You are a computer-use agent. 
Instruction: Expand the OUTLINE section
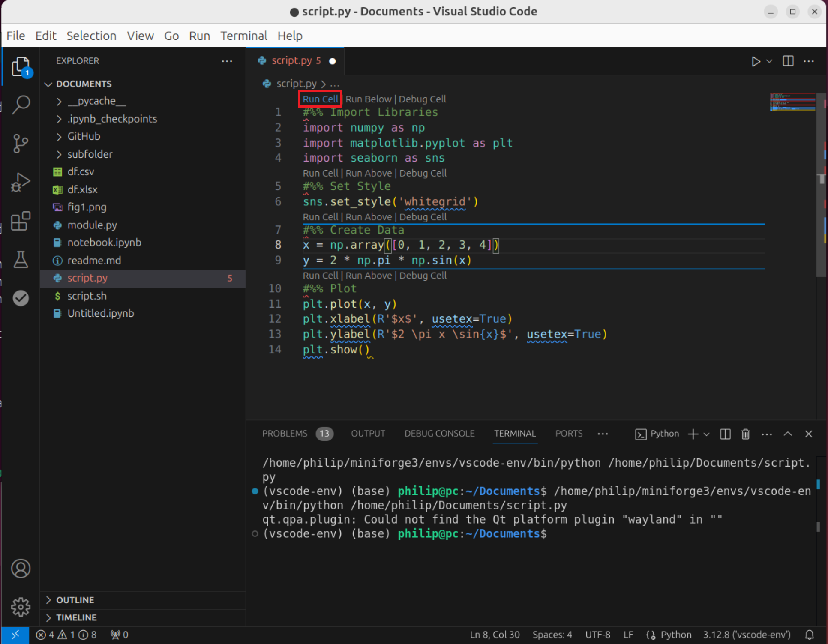coord(75,600)
